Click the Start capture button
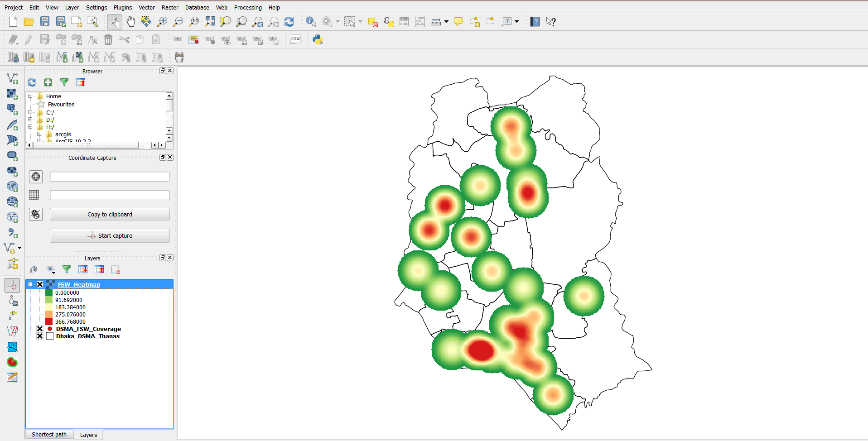 click(x=110, y=236)
